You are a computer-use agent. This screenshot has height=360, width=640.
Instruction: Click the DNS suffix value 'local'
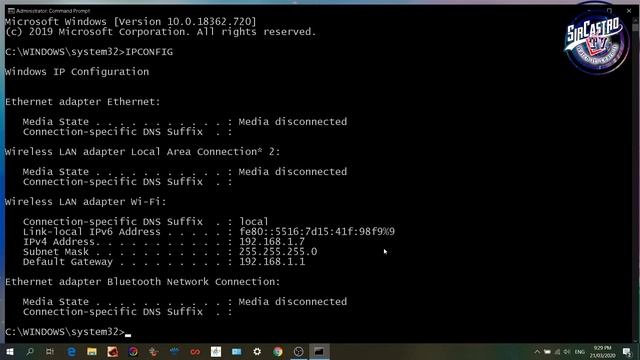point(253,222)
